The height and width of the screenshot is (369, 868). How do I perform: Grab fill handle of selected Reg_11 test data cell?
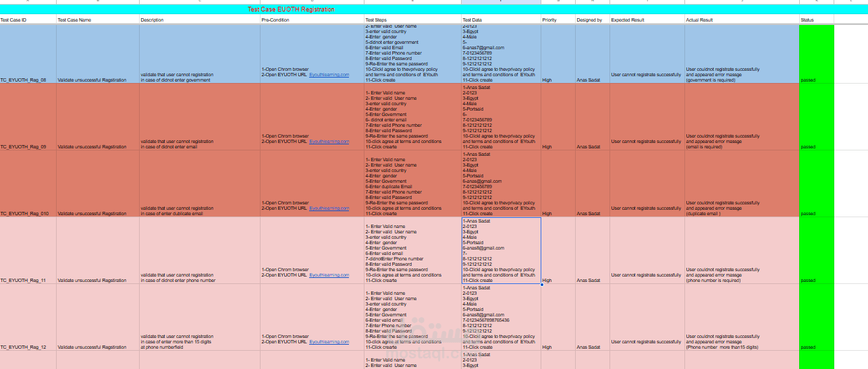point(541,285)
